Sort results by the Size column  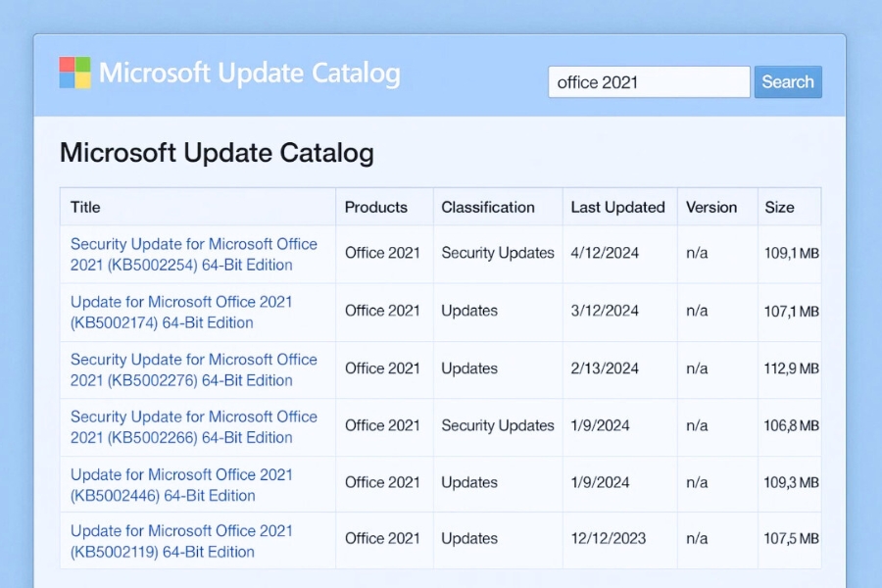tap(778, 208)
